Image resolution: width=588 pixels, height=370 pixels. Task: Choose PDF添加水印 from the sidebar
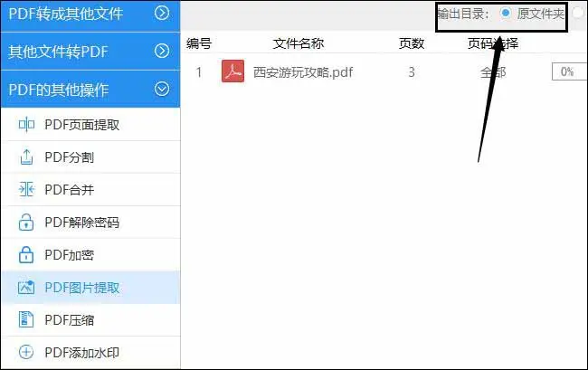[x=91, y=353]
